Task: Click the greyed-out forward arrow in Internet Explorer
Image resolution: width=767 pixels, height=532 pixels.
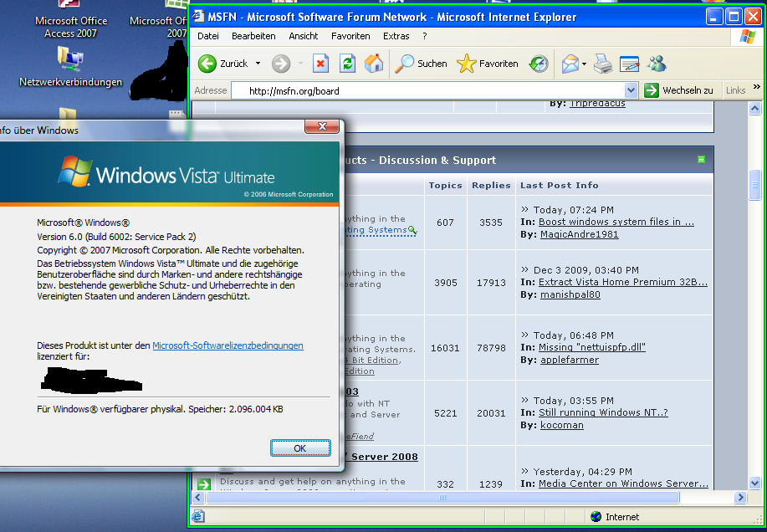Action: click(x=281, y=64)
